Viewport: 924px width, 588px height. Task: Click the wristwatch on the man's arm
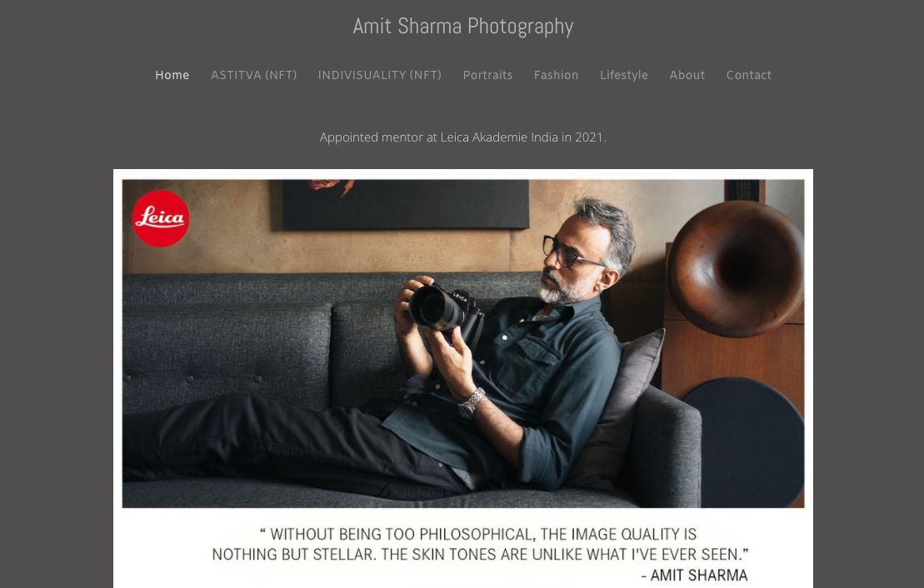point(471,403)
